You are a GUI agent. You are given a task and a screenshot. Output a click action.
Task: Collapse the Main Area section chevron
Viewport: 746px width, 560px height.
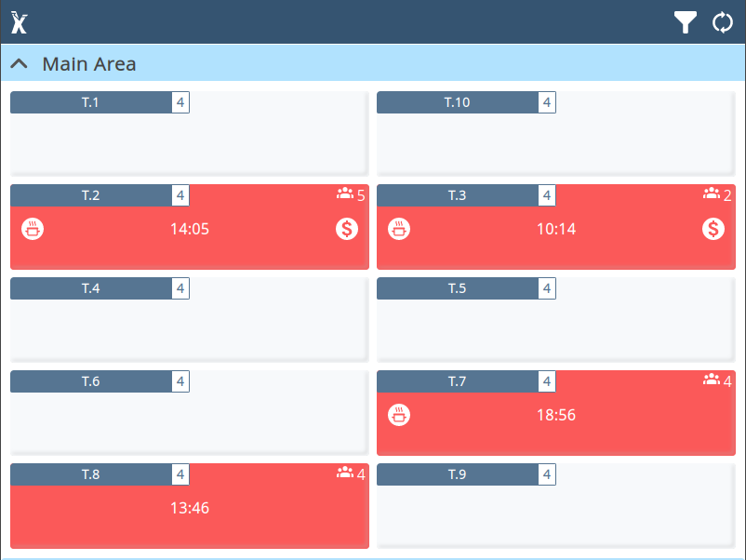[x=19, y=63]
